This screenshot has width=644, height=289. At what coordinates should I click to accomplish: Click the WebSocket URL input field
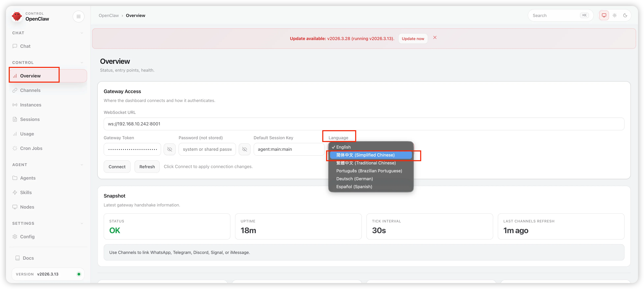(364, 124)
